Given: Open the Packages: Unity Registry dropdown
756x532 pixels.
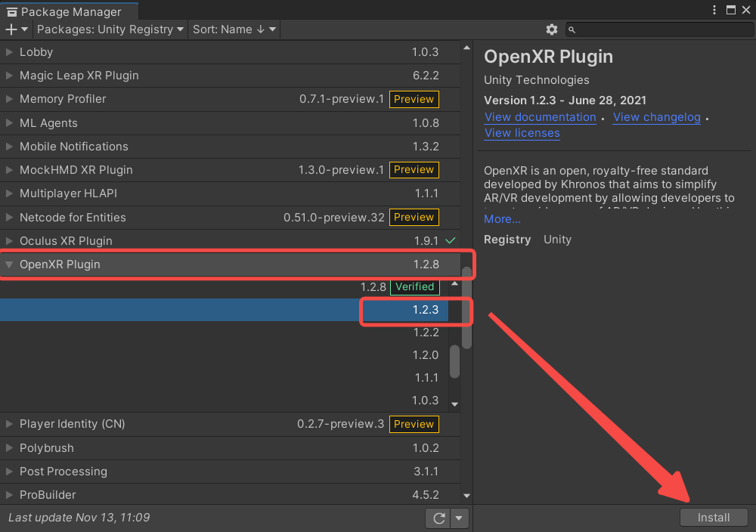Looking at the screenshot, I should click(110, 29).
